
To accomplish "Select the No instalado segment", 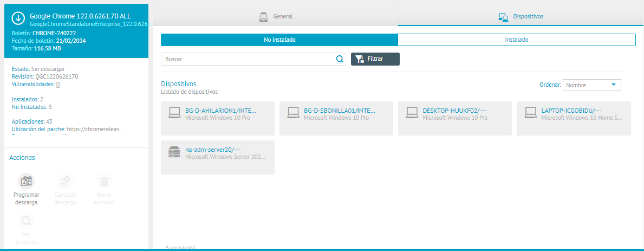I will [x=279, y=40].
